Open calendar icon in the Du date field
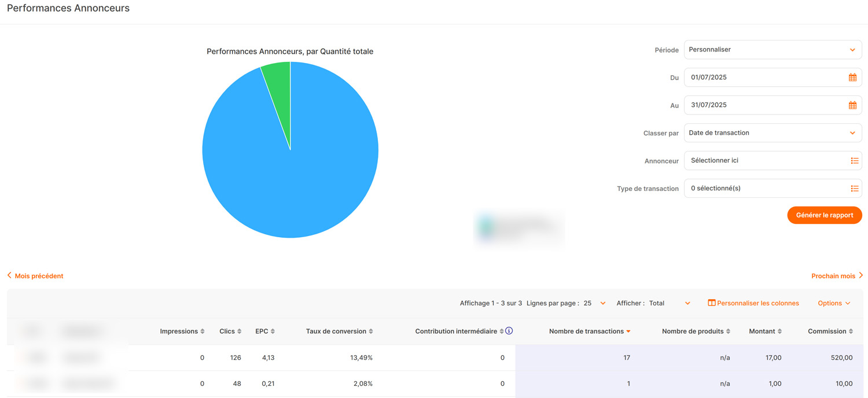The image size is (868, 398). [852, 78]
